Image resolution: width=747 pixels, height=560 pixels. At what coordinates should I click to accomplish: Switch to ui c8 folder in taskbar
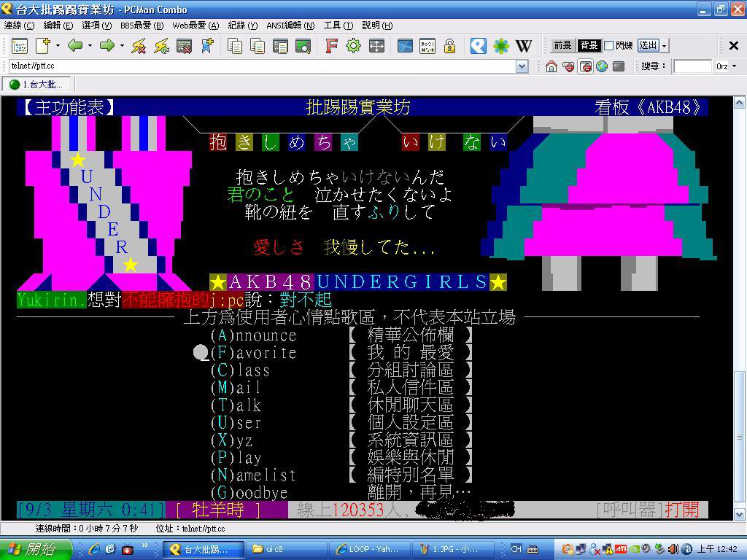click(x=287, y=550)
